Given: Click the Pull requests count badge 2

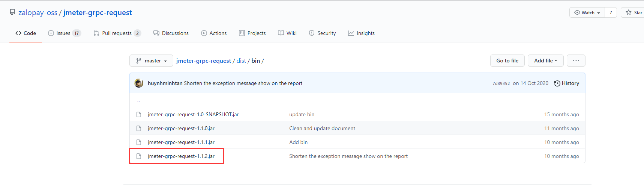Looking at the screenshot, I should coord(137,33).
